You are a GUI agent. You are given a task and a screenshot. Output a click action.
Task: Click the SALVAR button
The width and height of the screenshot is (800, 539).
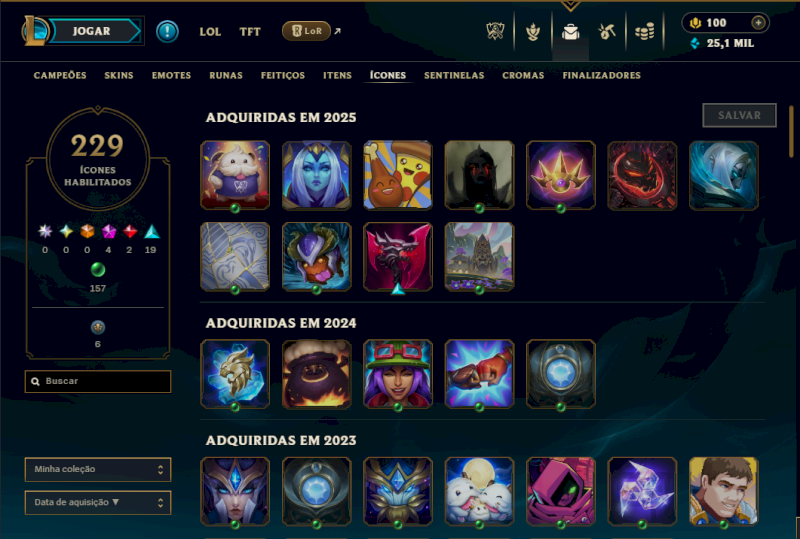(739, 115)
